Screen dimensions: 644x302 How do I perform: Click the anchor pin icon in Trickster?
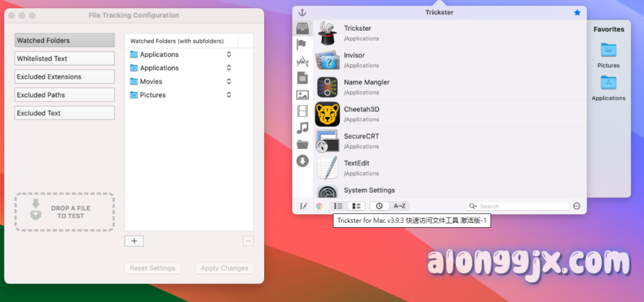point(302,13)
